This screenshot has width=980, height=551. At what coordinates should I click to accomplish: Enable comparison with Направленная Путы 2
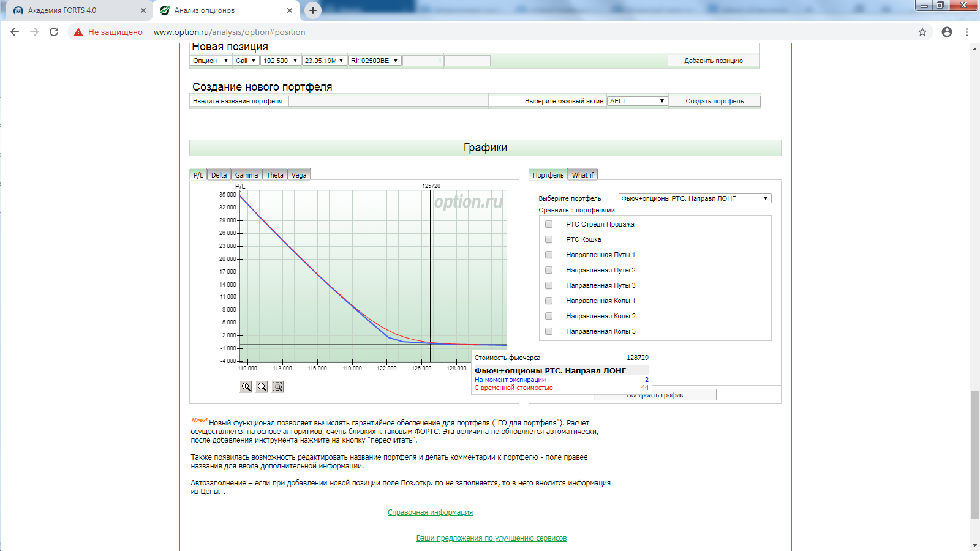click(x=549, y=270)
